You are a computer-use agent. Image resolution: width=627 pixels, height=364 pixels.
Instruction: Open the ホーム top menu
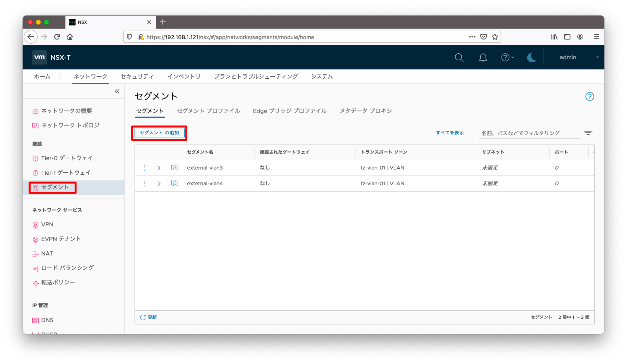point(42,77)
